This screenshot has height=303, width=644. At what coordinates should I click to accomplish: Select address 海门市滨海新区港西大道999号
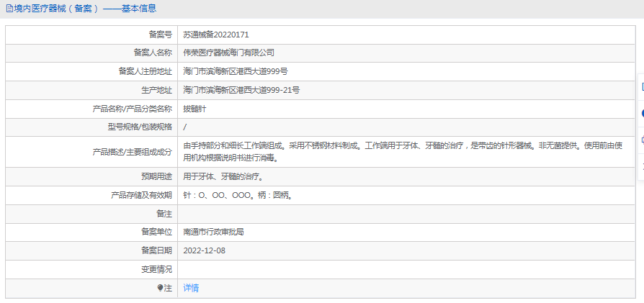(x=236, y=71)
